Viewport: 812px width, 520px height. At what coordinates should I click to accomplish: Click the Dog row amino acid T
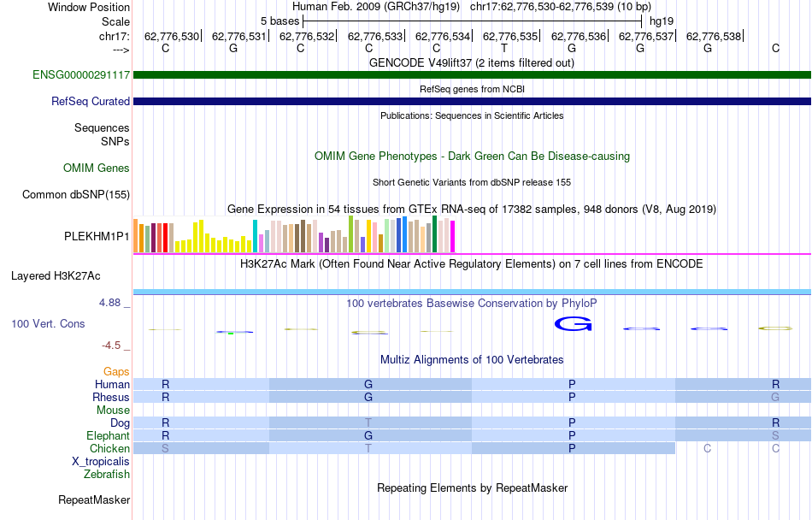(x=368, y=423)
